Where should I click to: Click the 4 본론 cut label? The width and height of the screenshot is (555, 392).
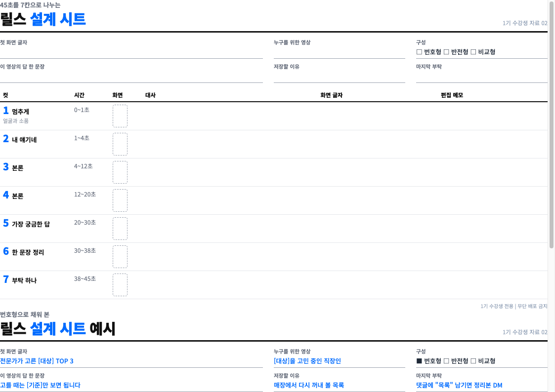[13, 196]
